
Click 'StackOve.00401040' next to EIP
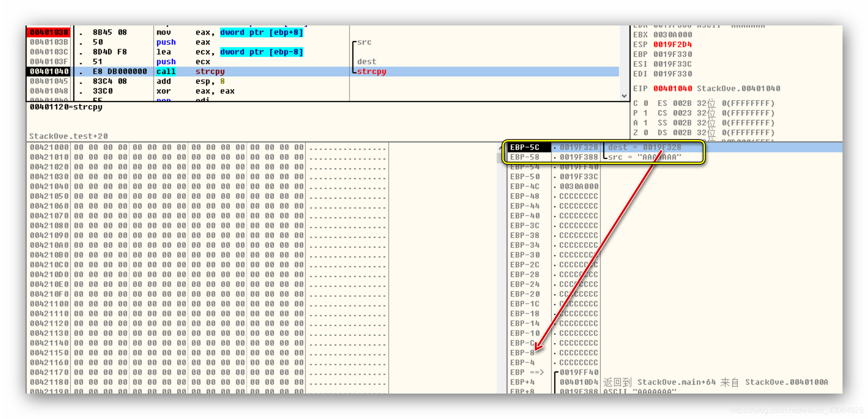coord(738,89)
